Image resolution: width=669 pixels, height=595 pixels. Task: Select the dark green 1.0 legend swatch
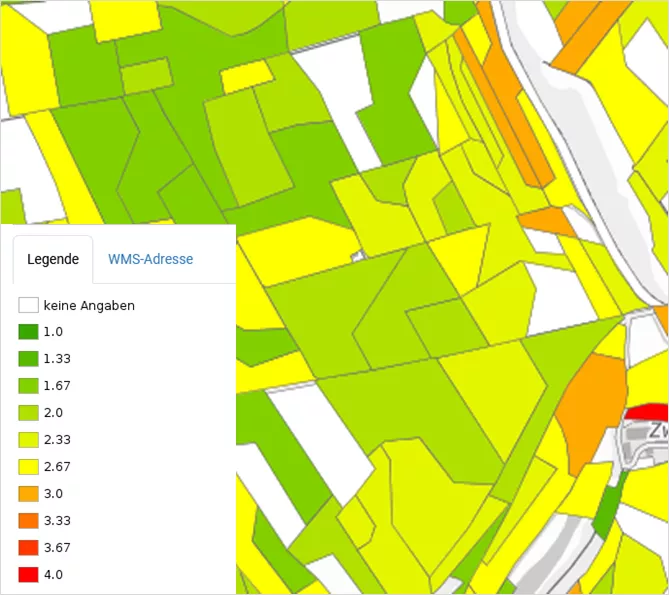[x=28, y=332]
